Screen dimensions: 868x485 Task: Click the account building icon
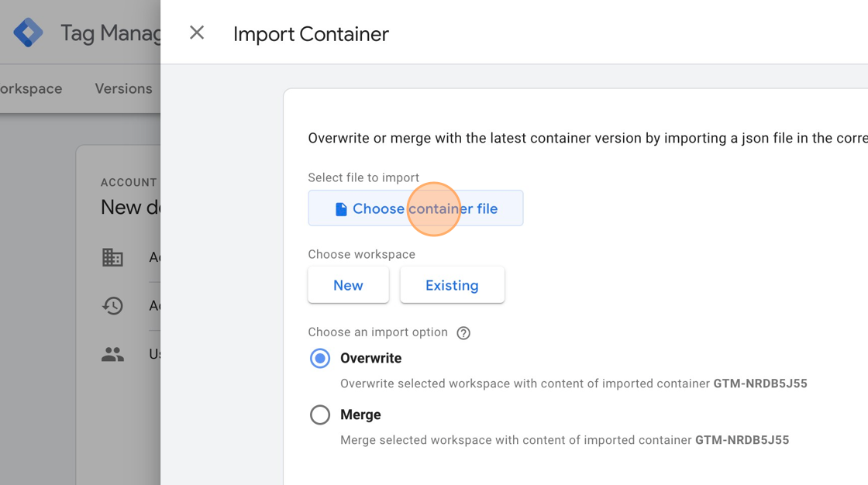(x=112, y=257)
